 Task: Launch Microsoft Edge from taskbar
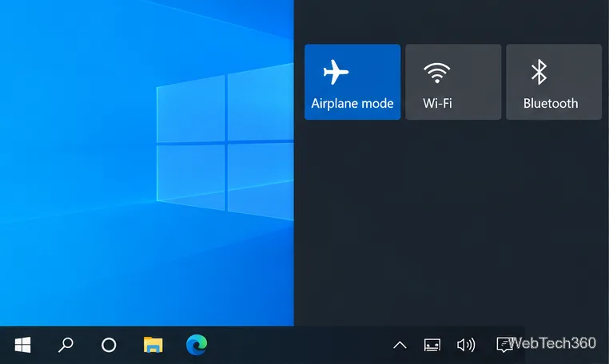click(197, 345)
